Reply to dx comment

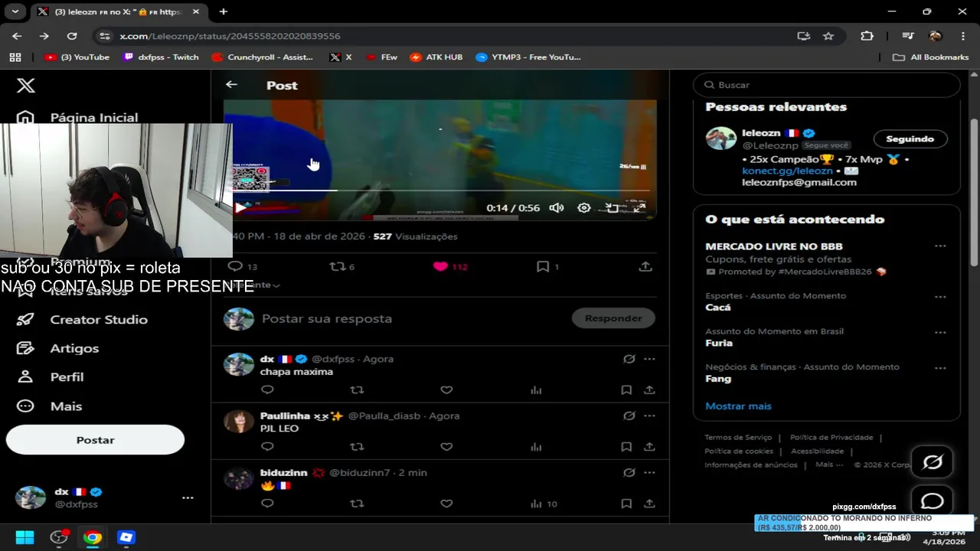267,390
